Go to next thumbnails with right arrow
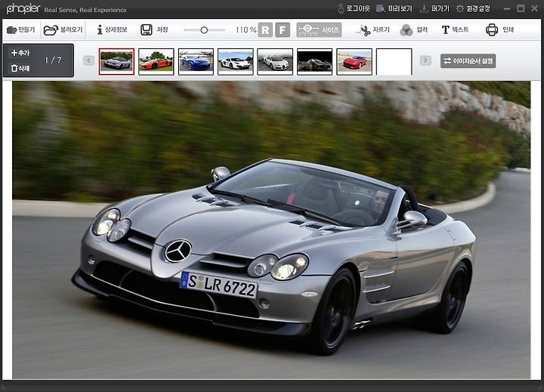The image size is (544, 392). pos(425,60)
